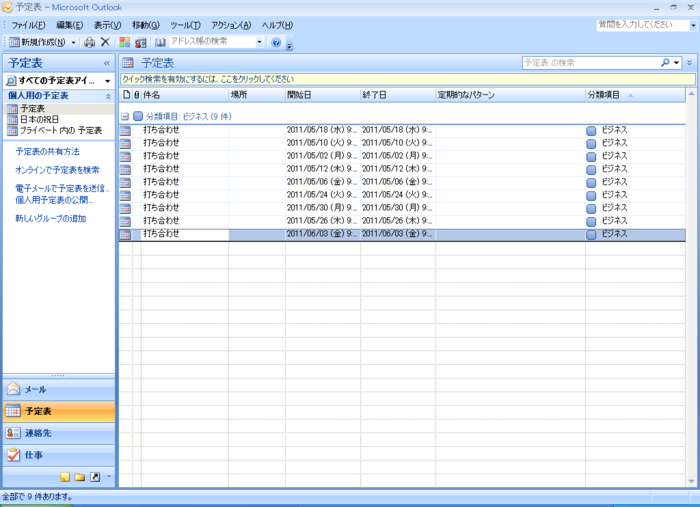The height and width of the screenshot is (507, 700).
Task: Click the Notes icon in the navigation pane
Action: pyautogui.click(x=65, y=477)
